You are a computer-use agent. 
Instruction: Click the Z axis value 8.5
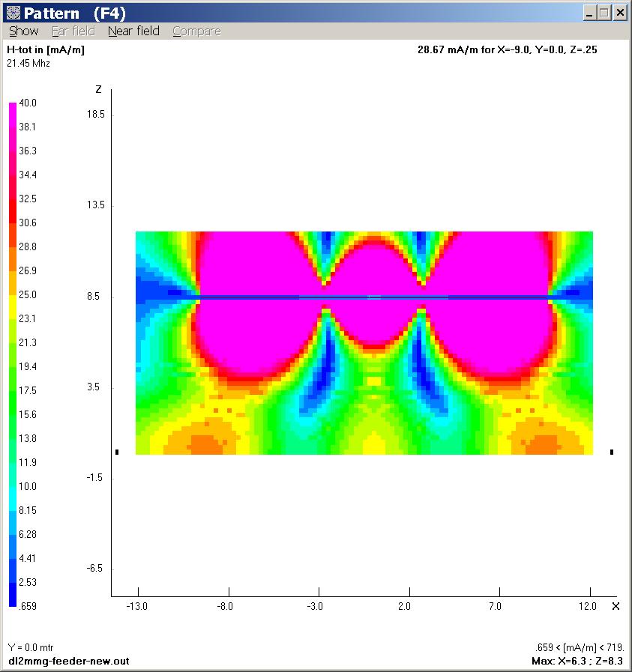(x=93, y=297)
